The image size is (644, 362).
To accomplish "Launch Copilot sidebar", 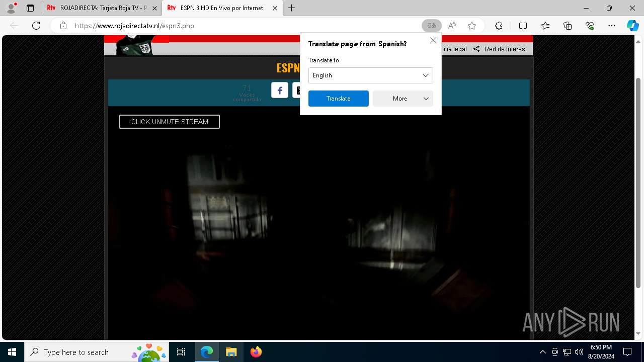I will click(x=632, y=26).
